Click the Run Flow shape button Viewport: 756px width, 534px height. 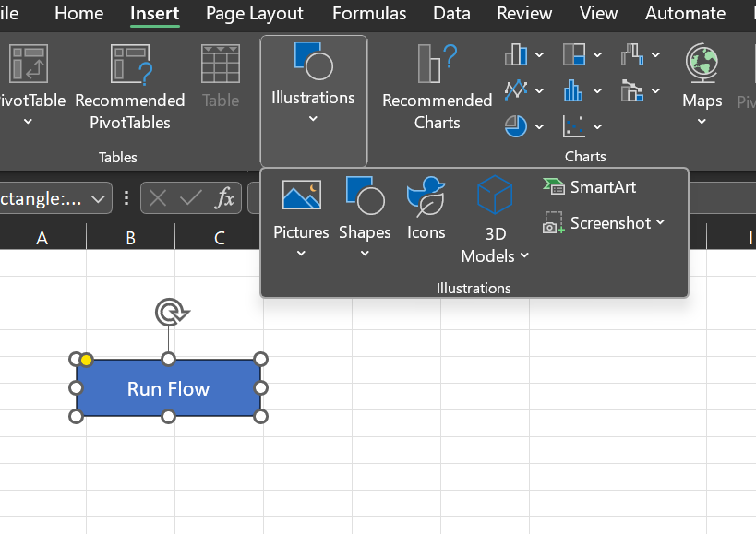168,389
